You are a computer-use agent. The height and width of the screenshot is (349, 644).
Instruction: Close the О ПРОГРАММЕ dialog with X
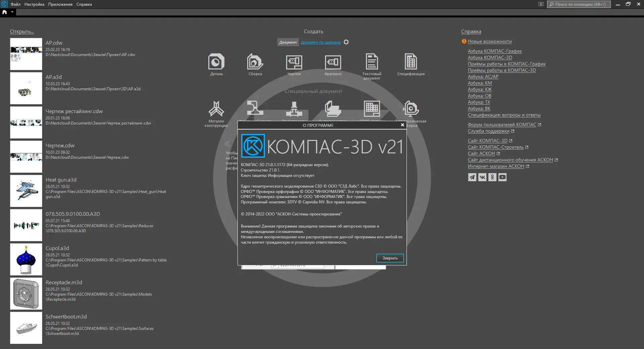(402, 125)
